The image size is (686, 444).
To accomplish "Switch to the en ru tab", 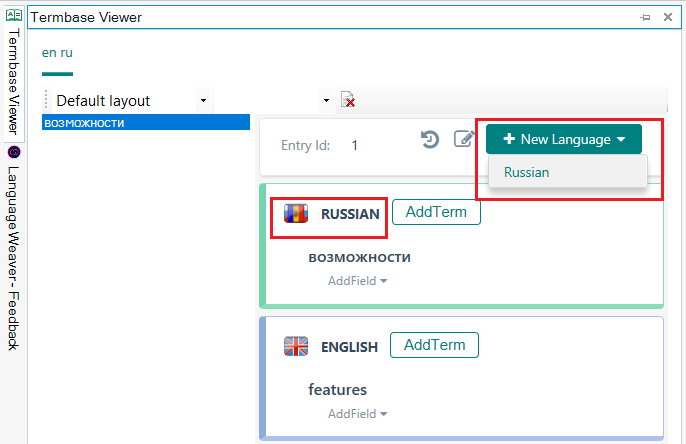I will (x=57, y=53).
